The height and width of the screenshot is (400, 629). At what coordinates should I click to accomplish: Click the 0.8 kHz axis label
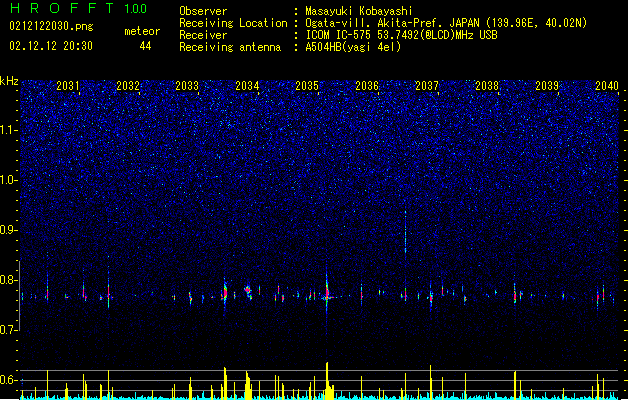pos(9,280)
